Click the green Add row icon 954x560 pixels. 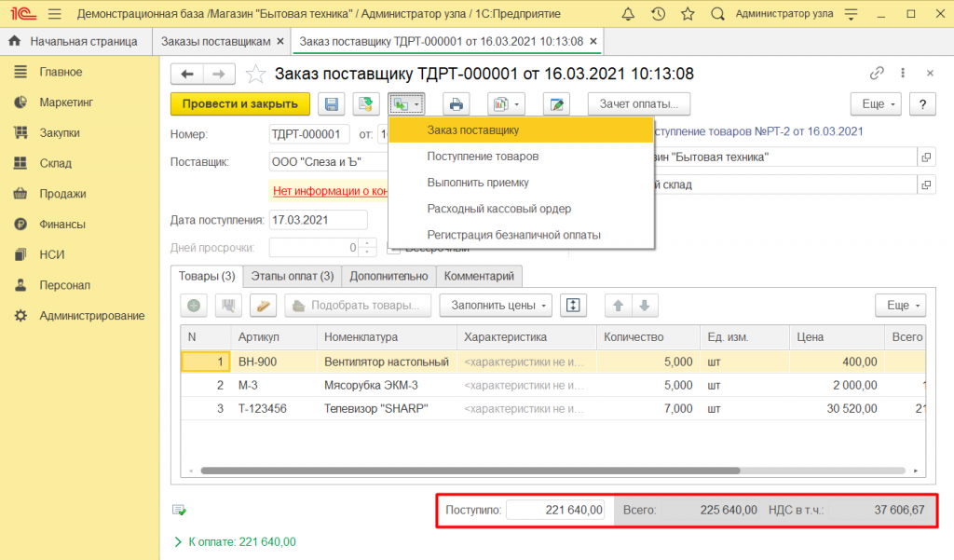(194, 306)
